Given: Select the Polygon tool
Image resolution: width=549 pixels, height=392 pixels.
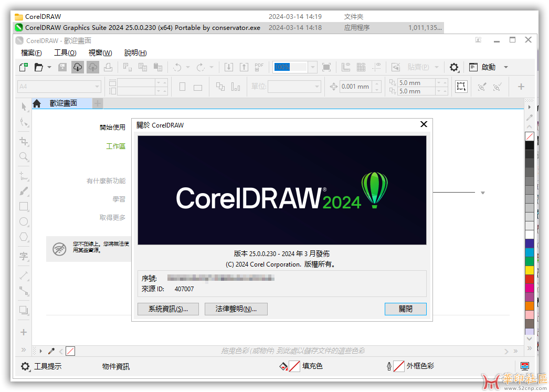Looking at the screenshot, I should [24, 237].
